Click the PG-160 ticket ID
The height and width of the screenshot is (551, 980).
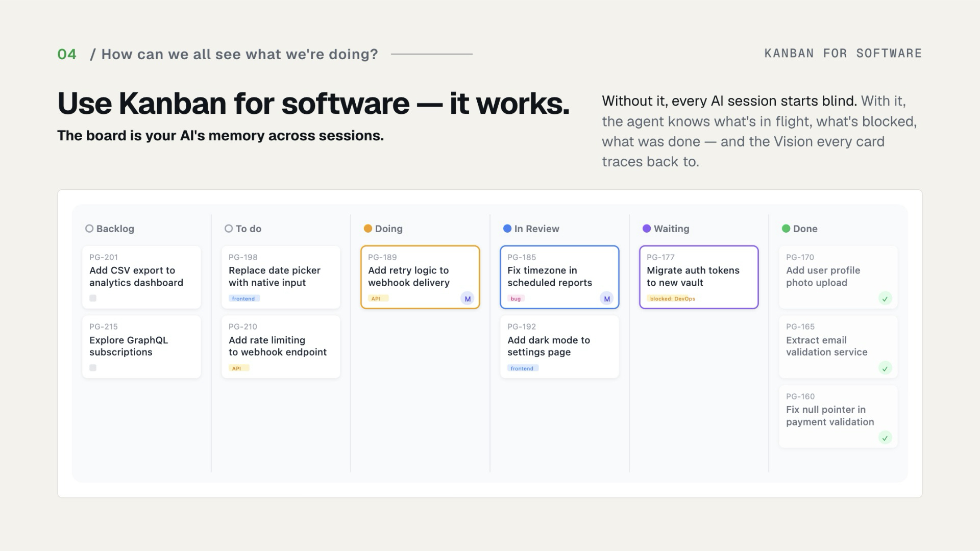[x=800, y=396]
